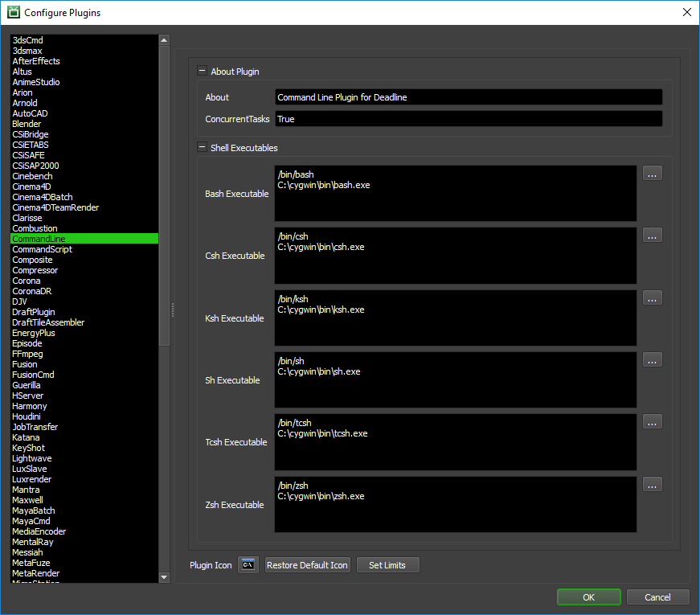Click the Plugin Icon command prompt button

pyautogui.click(x=248, y=565)
